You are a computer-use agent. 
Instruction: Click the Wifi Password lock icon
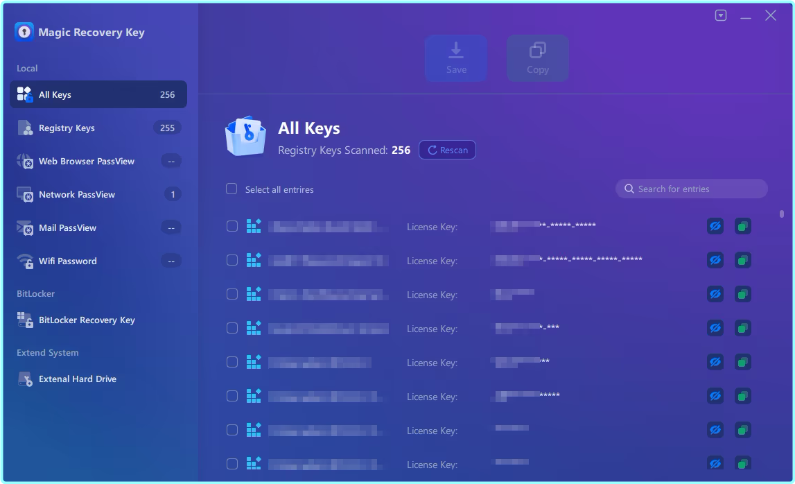(25, 261)
